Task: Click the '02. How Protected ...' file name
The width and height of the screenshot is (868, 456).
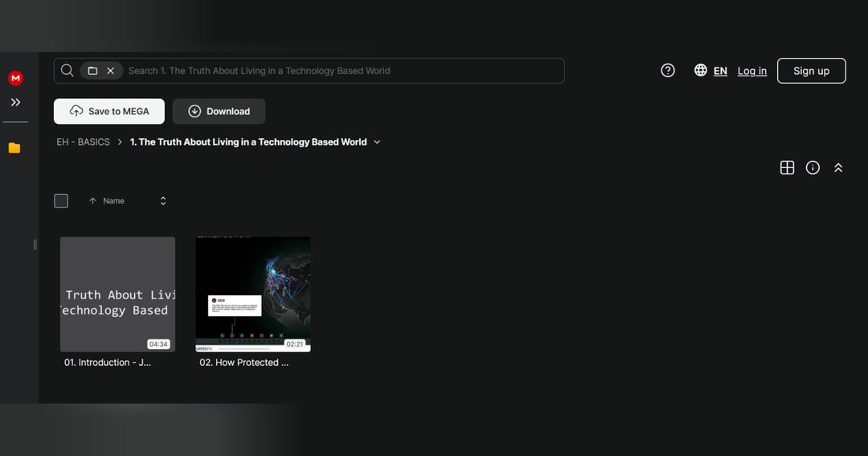Action: (244, 363)
